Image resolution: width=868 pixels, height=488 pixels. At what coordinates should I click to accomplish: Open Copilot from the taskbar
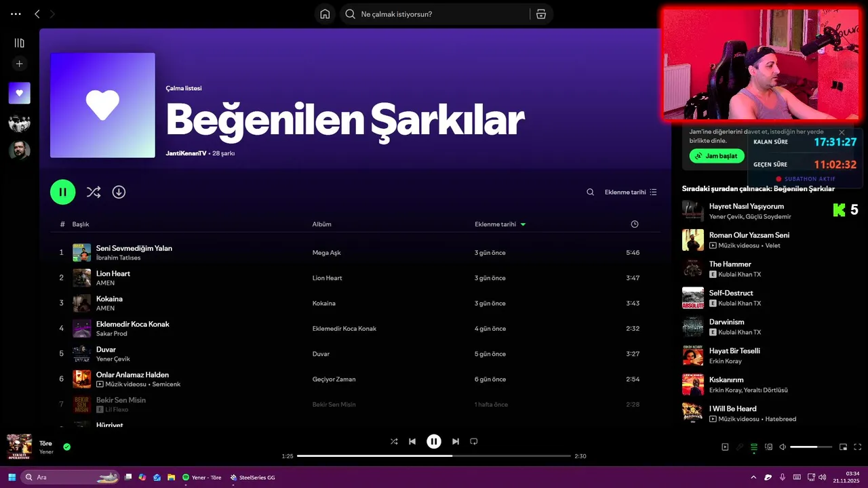point(142,477)
